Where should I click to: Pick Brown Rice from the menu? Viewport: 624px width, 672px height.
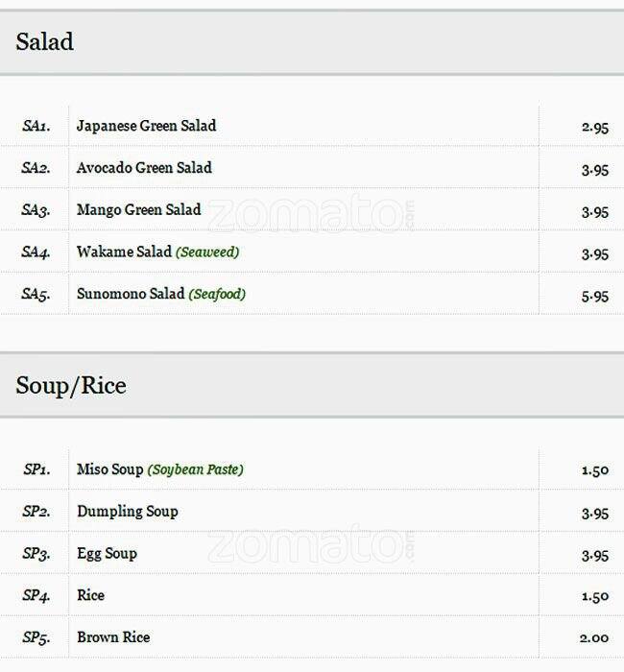tap(113, 637)
